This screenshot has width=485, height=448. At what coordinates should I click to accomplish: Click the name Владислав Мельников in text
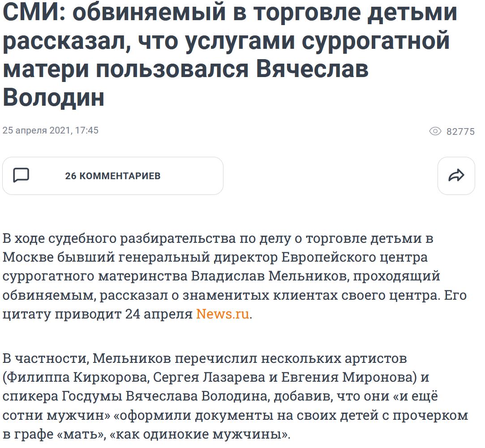[x=270, y=276]
